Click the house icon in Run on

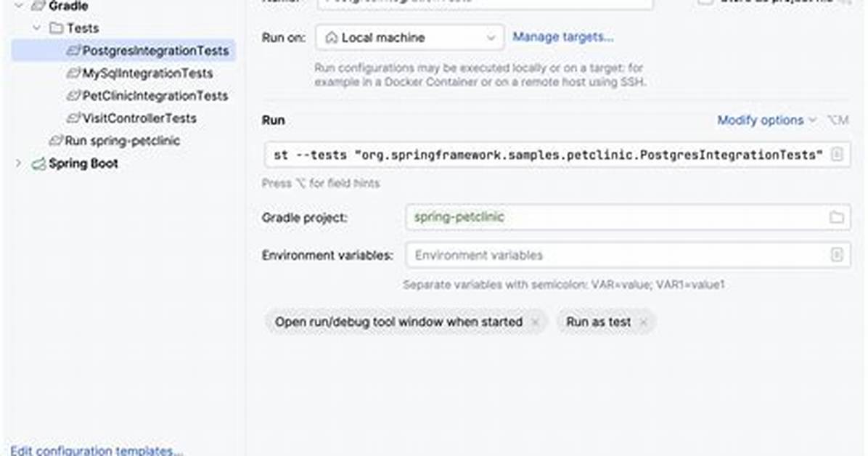click(x=332, y=38)
